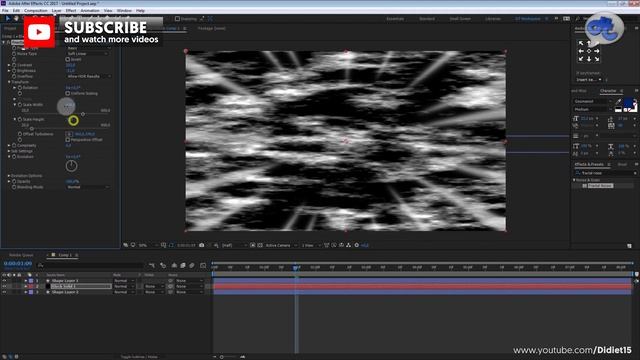640x360 pixels.
Task: Switch to the Libraries workspace
Action: click(x=493, y=19)
